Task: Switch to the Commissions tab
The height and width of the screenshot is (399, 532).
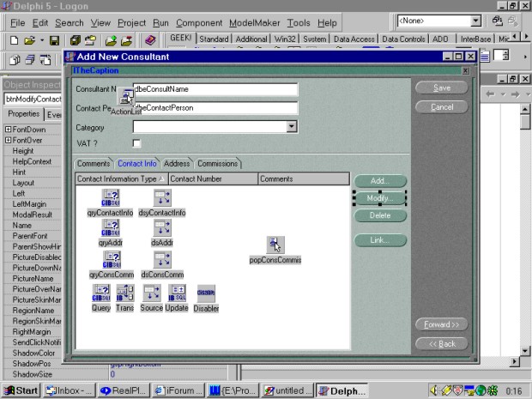Action: tap(217, 164)
